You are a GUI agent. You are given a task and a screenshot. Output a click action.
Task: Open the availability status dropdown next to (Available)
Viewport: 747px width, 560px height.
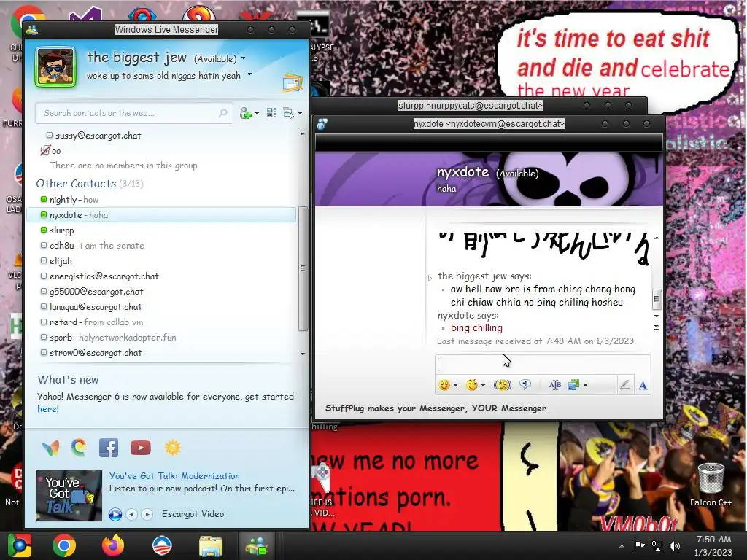click(x=244, y=58)
